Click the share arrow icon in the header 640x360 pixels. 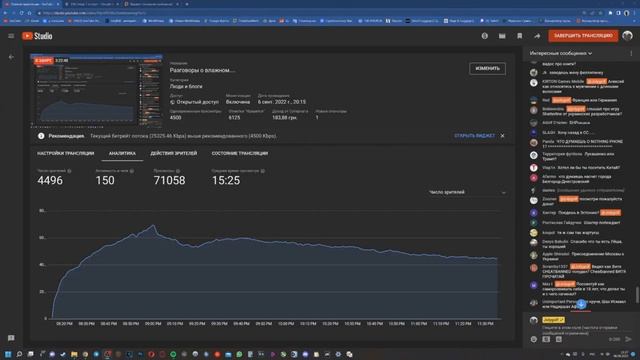537,36
